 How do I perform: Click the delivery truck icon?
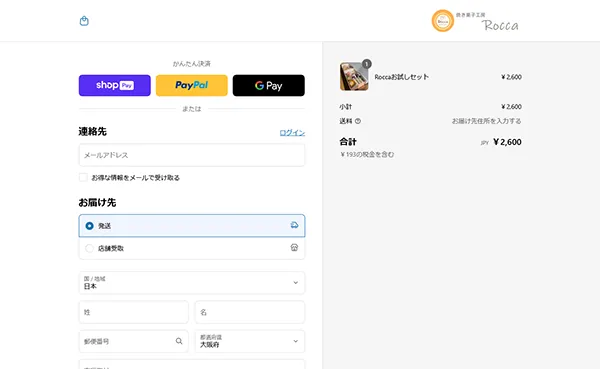(294, 225)
